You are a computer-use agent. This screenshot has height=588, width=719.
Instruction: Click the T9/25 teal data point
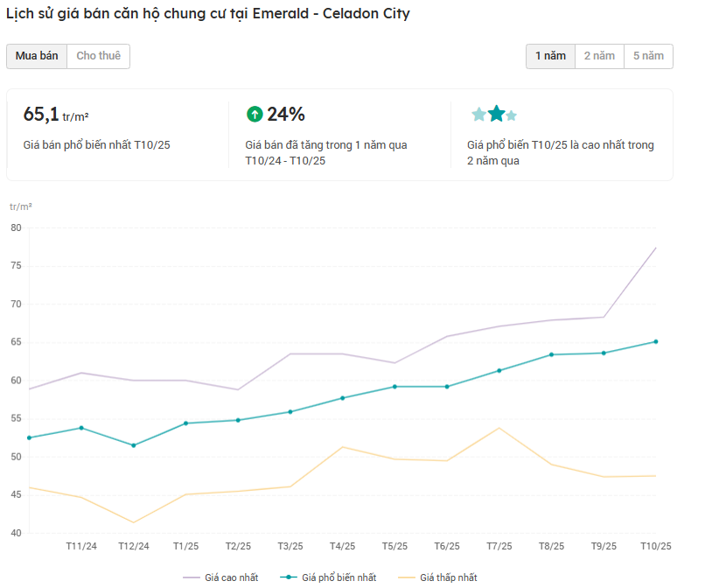coord(603,353)
